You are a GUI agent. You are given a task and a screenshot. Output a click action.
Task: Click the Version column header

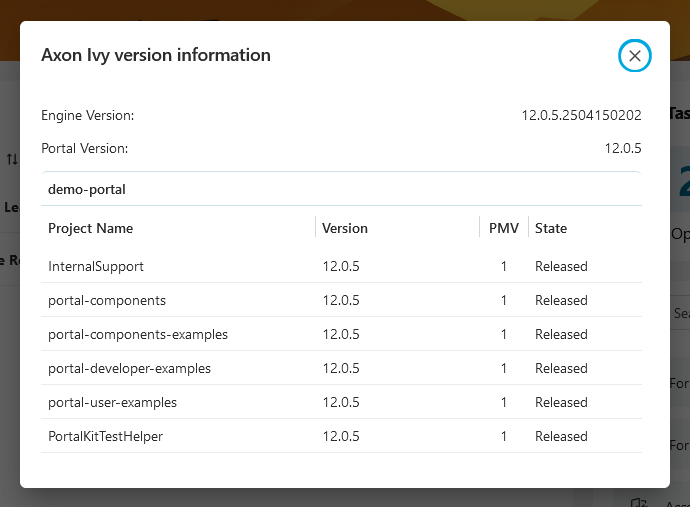pyautogui.click(x=345, y=228)
